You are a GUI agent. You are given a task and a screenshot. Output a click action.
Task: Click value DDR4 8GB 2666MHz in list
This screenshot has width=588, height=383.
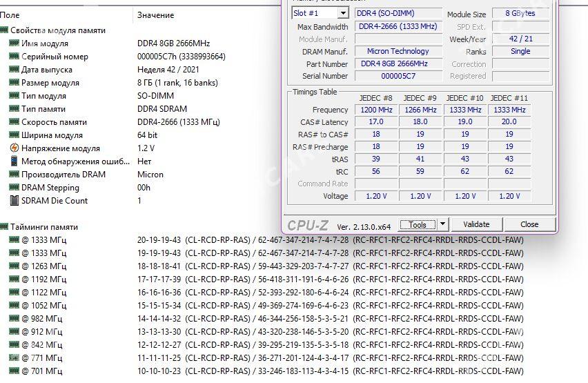173,43
